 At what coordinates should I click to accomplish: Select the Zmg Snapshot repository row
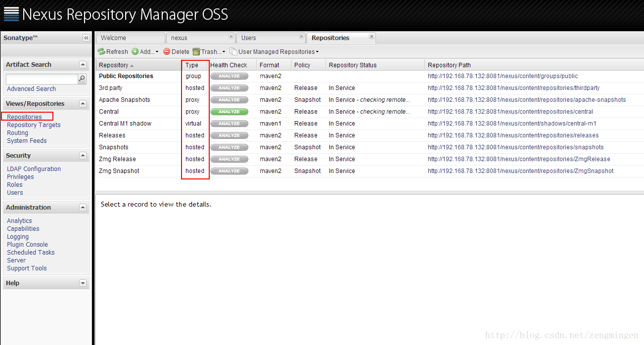click(369, 171)
